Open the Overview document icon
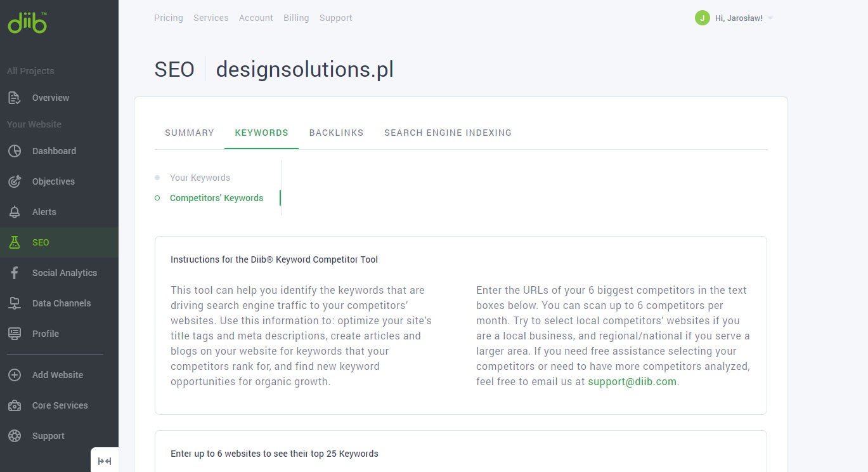This screenshot has height=472, width=868. tap(15, 98)
